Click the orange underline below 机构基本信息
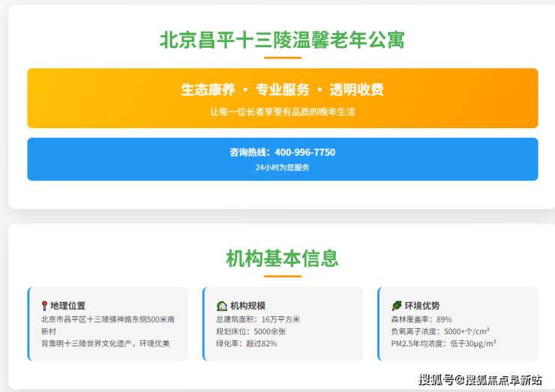The image size is (555, 392). pos(282,277)
